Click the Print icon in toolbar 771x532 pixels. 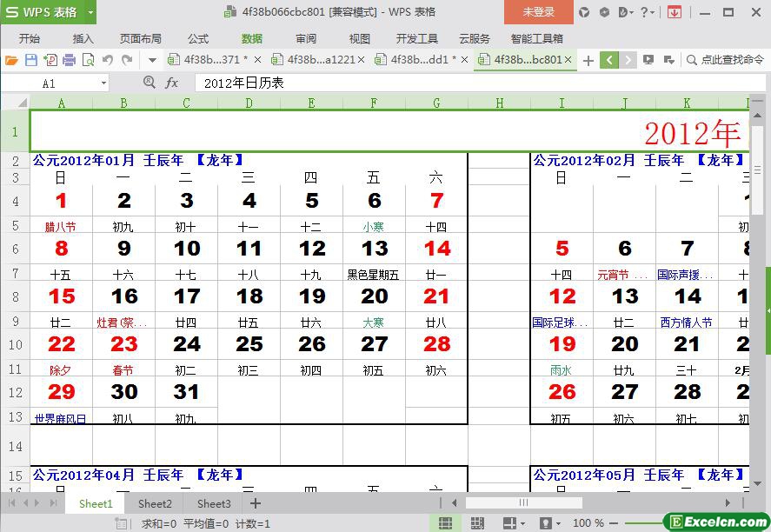(70, 60)
